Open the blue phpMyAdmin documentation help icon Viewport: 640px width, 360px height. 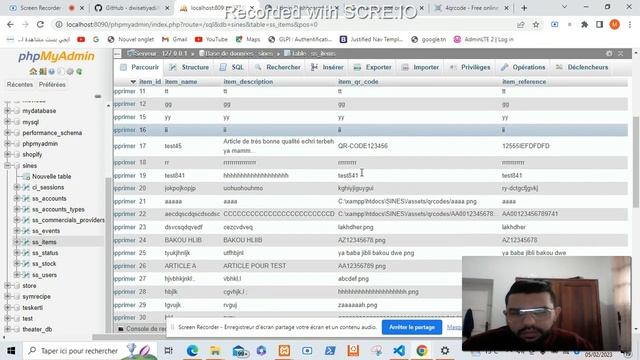(51, 71)
